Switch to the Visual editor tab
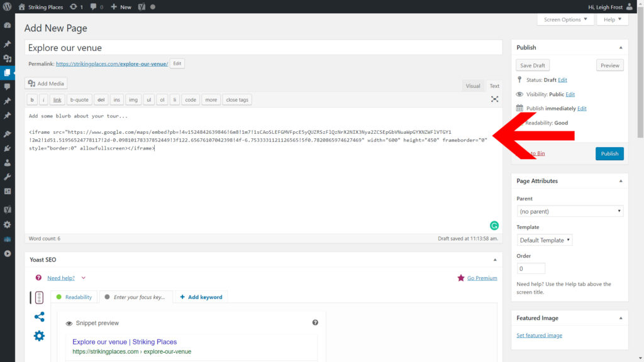The image size is (644, 362). pos(473,86)
